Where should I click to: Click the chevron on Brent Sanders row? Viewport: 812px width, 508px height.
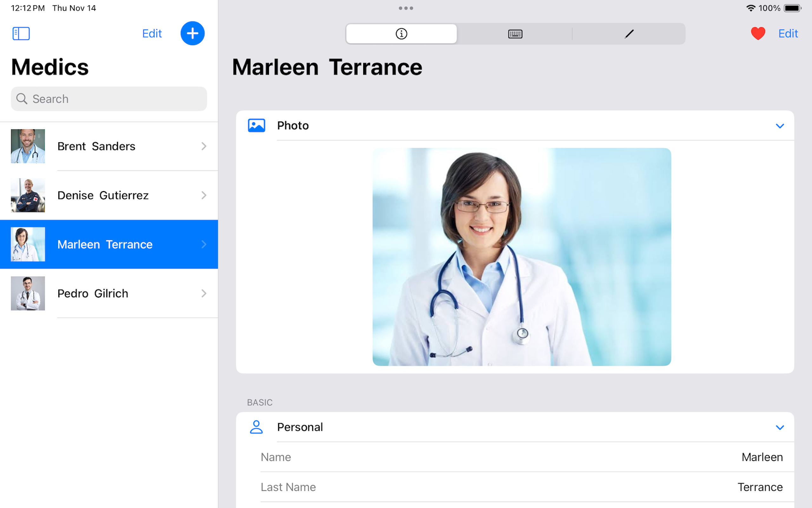[204, 146]
